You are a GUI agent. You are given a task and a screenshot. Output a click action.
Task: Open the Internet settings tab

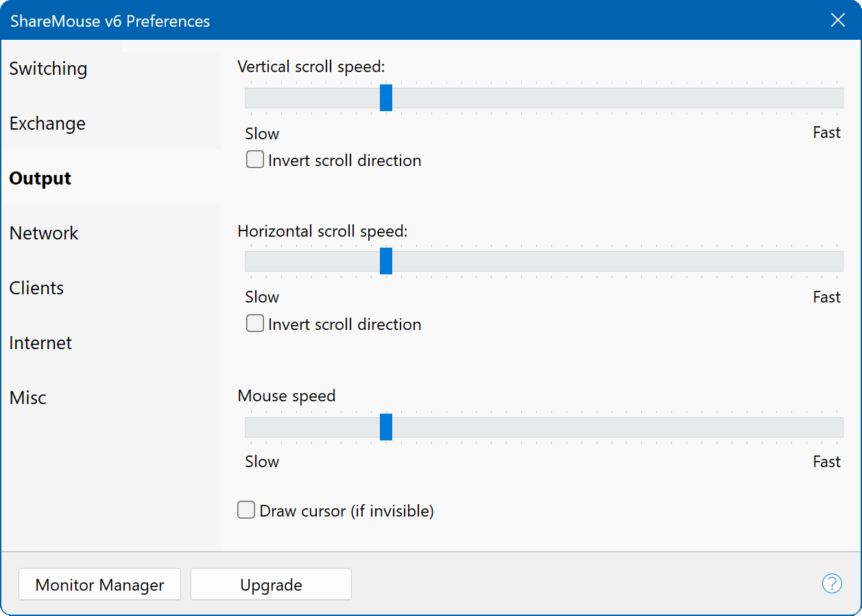pyautogui.click(x=111, y=343)
